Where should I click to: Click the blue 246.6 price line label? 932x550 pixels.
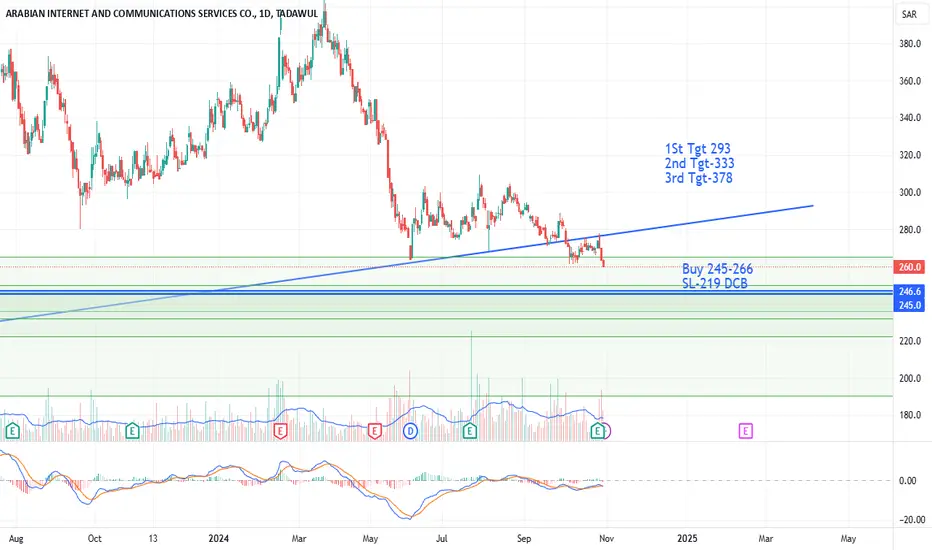(x=909, y=291)
